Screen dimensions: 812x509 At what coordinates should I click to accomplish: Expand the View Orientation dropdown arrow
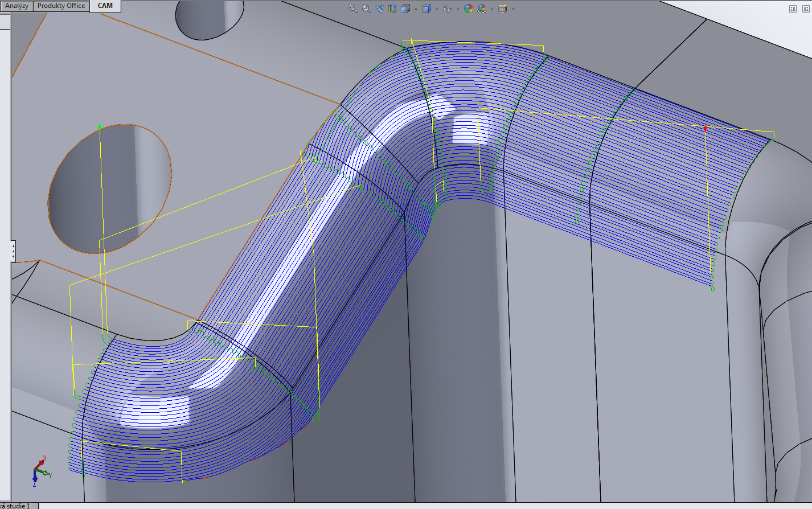[x=416, y=9]
